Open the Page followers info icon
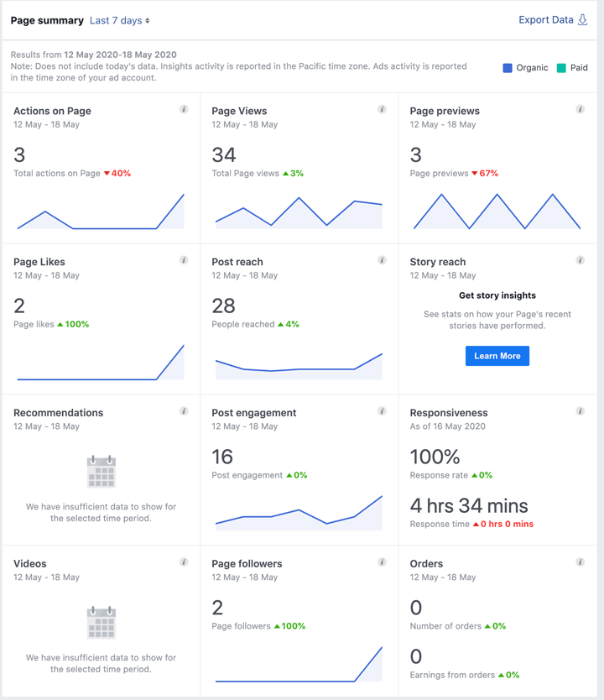Screen dimensions: 604x700 [x=382, y=562]
